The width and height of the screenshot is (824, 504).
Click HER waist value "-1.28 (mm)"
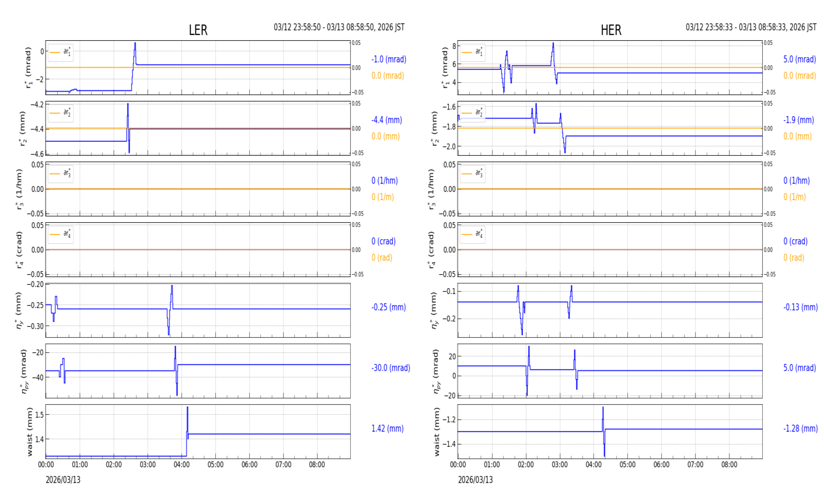click(801, 429)
